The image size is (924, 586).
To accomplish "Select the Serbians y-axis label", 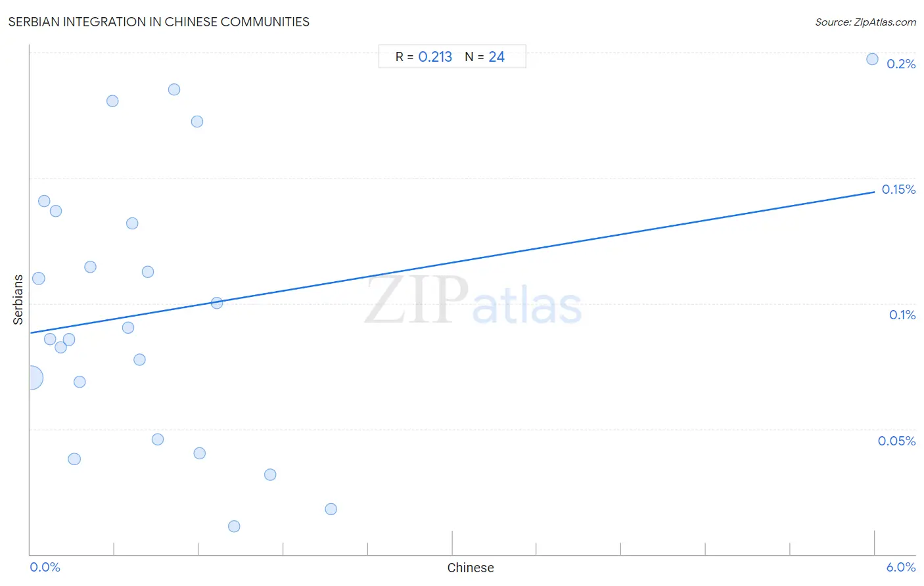I will click(x=18, y=300).
